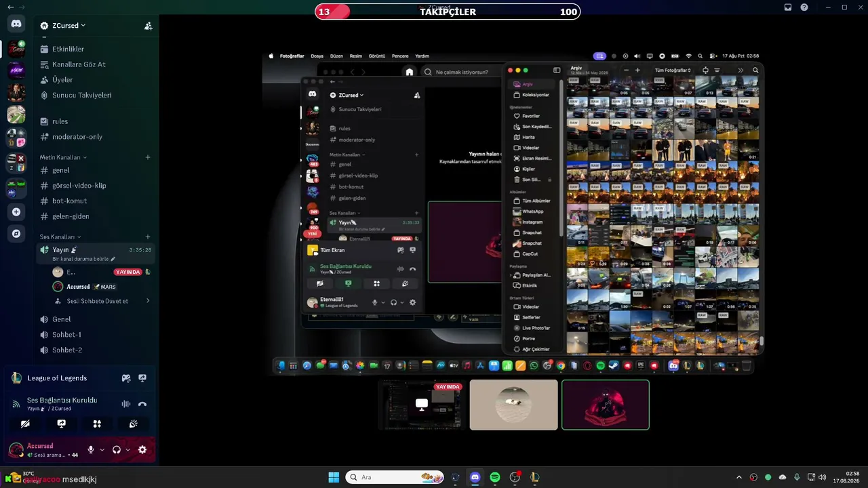Create channel in Ses Kanalları

[x=148, y=237]
